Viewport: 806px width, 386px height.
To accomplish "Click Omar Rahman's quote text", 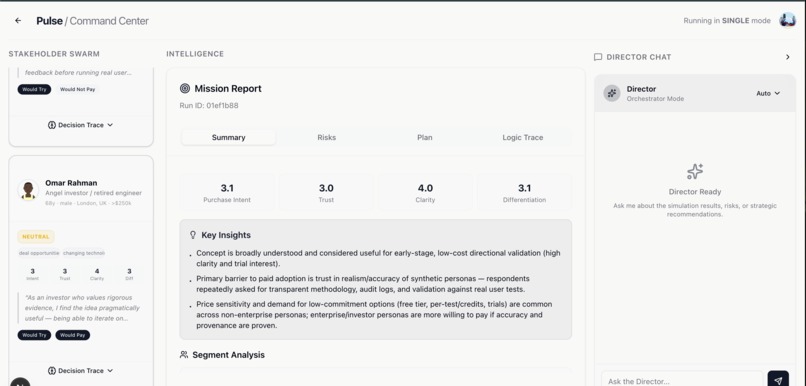I will pos(82,308).
